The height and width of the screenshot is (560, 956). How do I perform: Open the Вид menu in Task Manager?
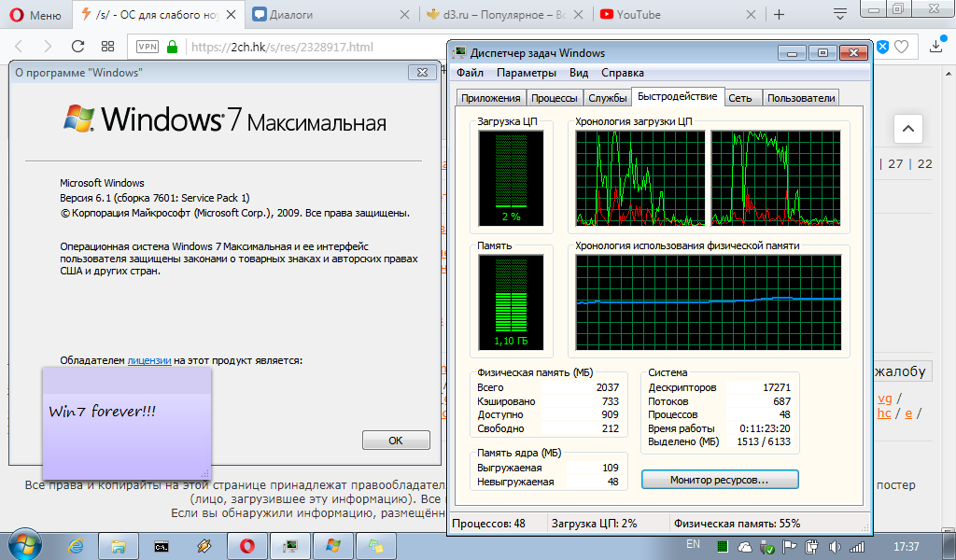579,73
